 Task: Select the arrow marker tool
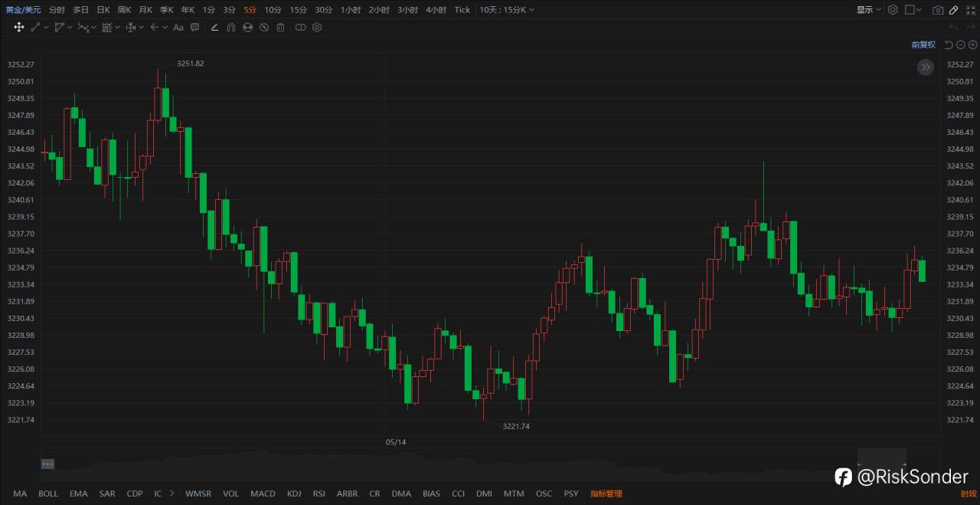[154, 28]
